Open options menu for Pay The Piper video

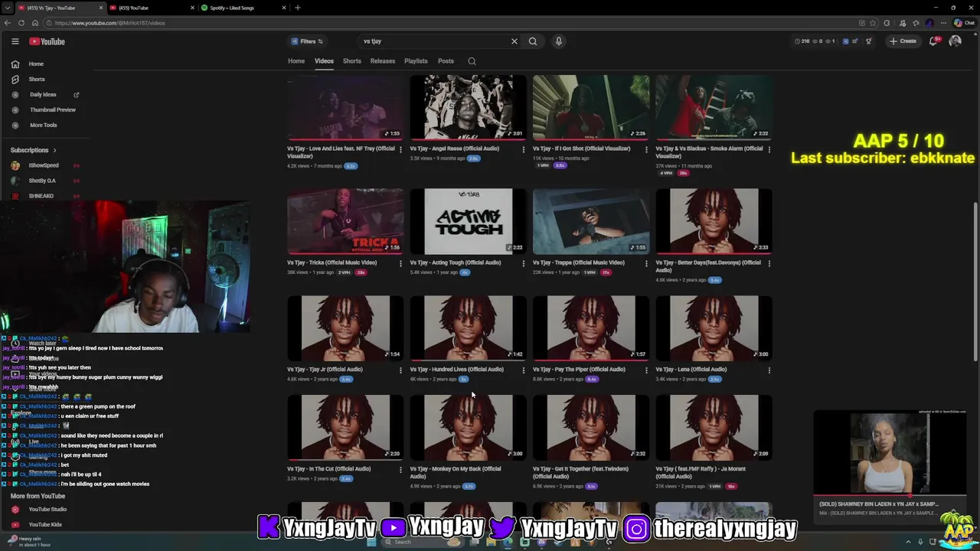pos(646,370)
